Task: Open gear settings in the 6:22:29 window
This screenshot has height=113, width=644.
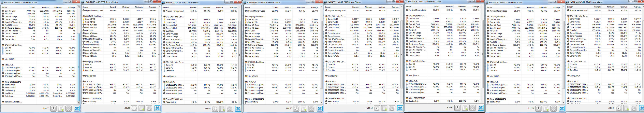Action: point(554,108)
